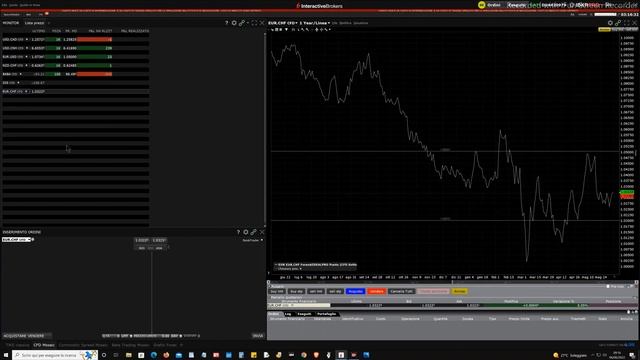
Task: Open the USD.CNH row dropdown arrow
Action: click(27, 48)
